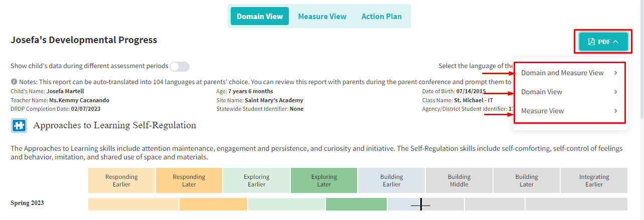The width and height of the screenshot is (644, 220).
Task: Switch to the Measure View tab
Action: (322, 17)
